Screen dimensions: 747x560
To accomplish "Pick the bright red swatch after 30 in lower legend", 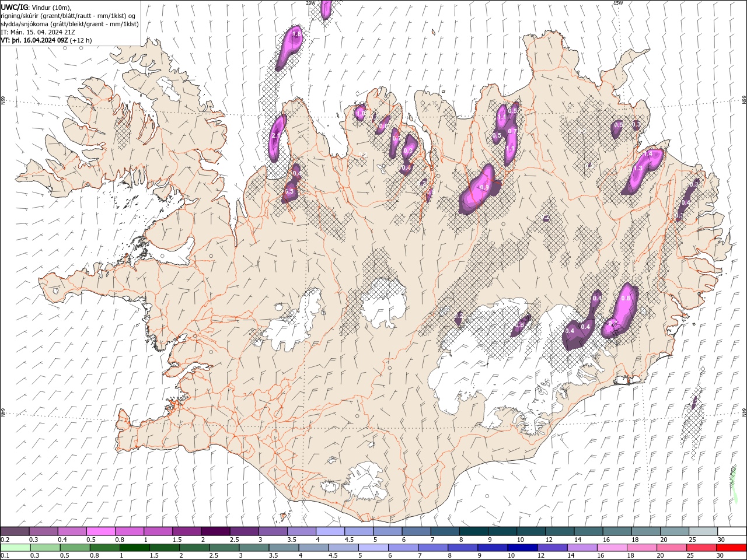I will [732, 548].
